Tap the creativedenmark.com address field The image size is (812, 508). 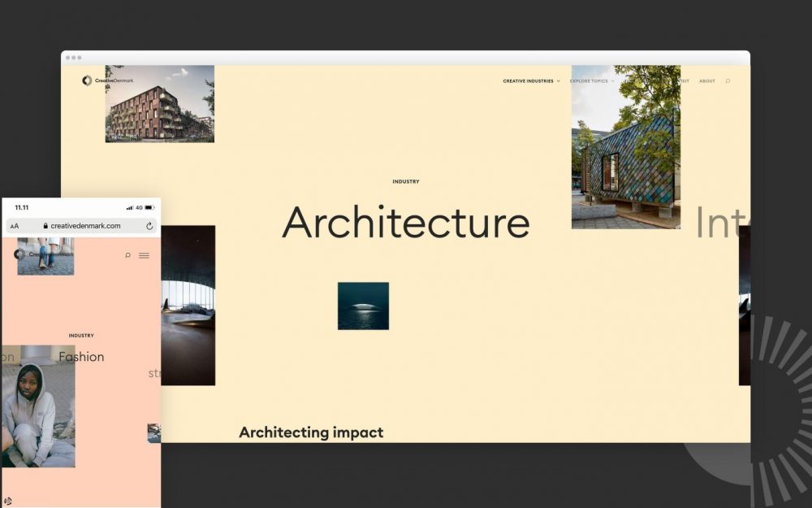point(81,226)
